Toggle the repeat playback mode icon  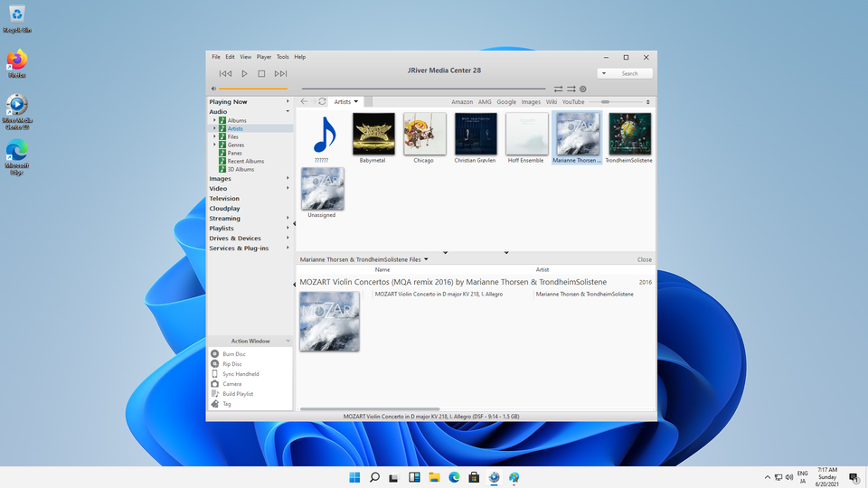click(559, 89)
